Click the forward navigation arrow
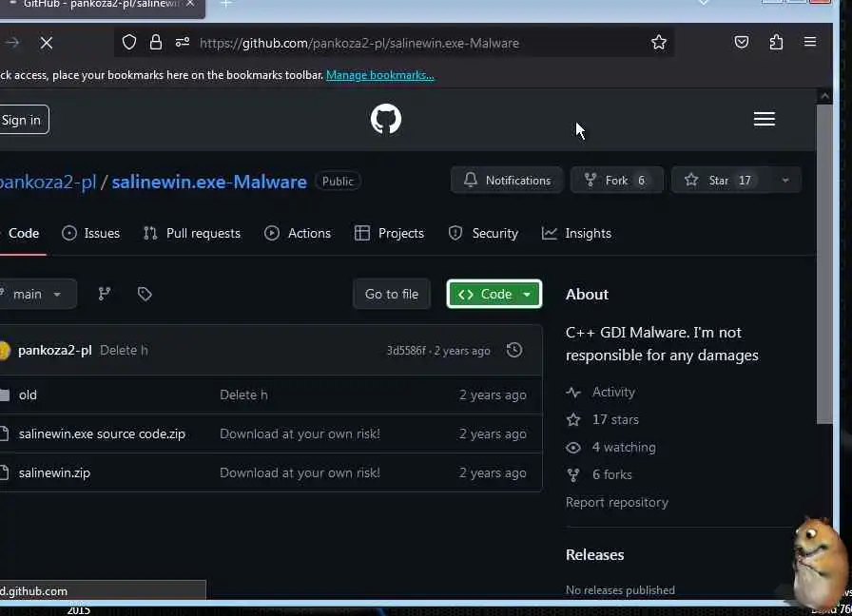852x616 pixels. (x=12, y=43)
